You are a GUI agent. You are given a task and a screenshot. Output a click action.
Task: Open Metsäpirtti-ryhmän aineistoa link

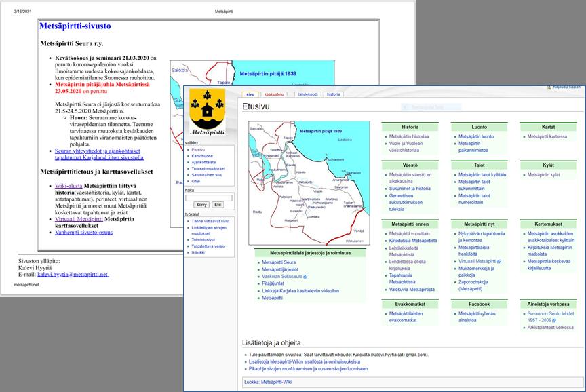coord(477,317)
